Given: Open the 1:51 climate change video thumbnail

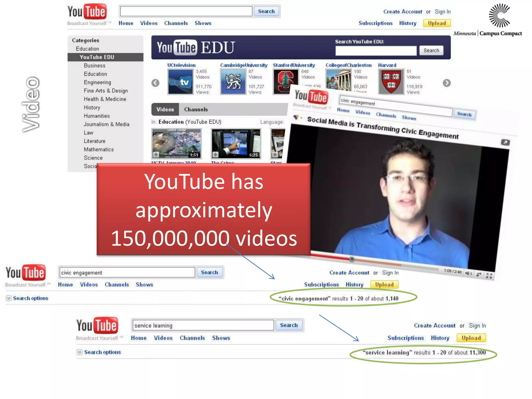Looking at the screenshot, I should coord(176,143).
